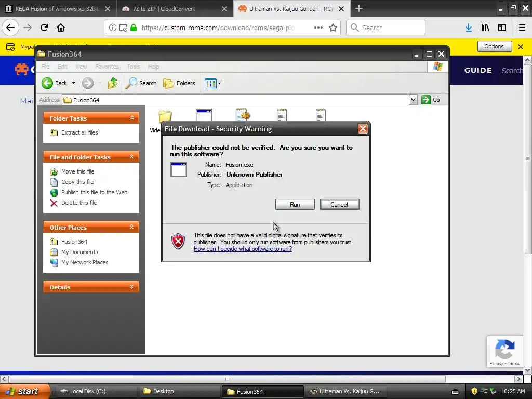
Task: Select the application file icon in Fusion364 folder
Action: tap(204, 115)
